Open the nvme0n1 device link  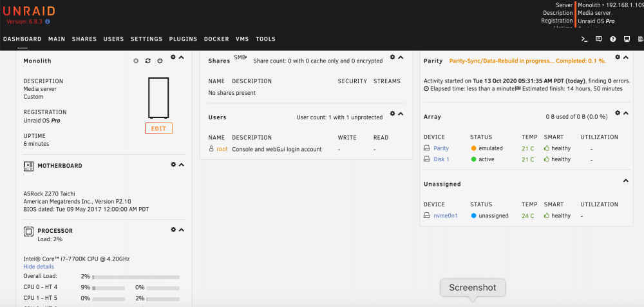[x=446, y=215]
